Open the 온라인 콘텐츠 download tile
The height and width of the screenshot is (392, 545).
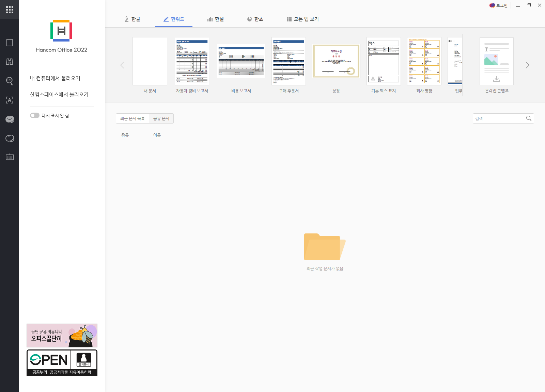coord(497,65)
